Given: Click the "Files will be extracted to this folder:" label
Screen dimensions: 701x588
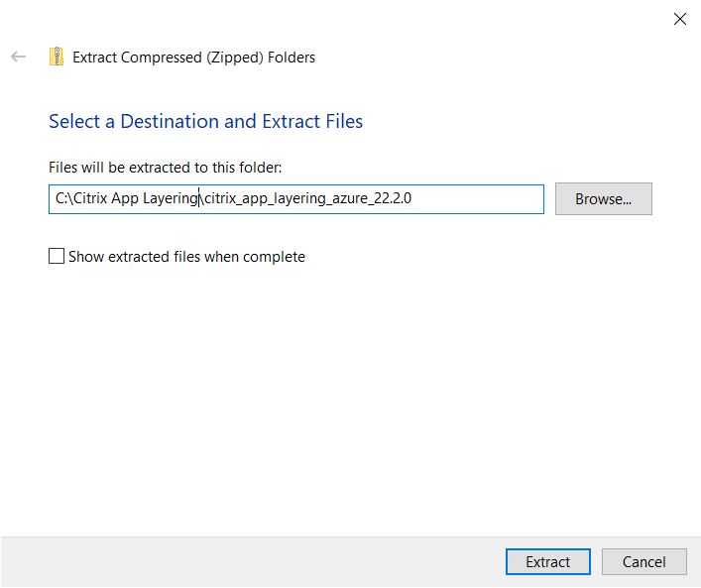Looking at the screenshot, I should coord(166,168).
